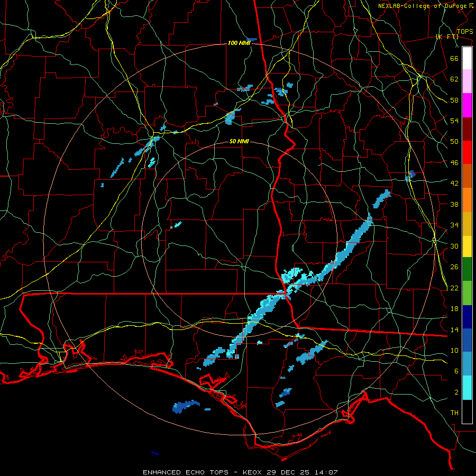Click legend value '30'
Screen dimensions: 476x476
[x=454, y=246]
